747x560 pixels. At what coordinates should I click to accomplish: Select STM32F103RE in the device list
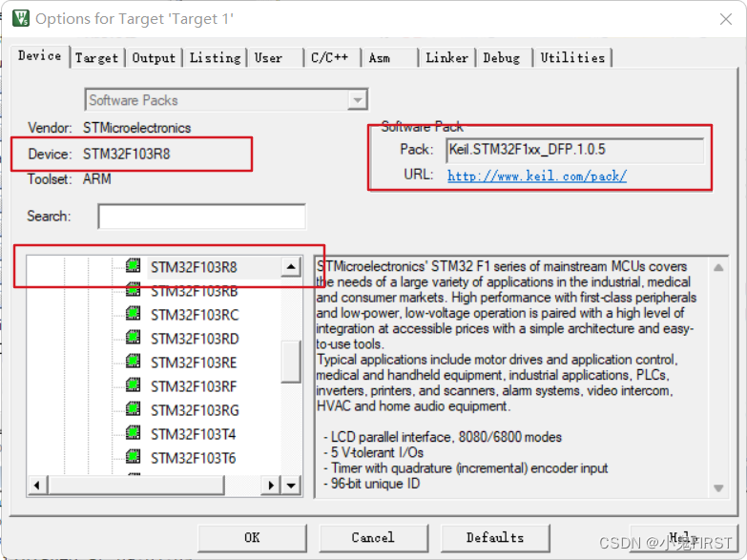coord(194,363)
